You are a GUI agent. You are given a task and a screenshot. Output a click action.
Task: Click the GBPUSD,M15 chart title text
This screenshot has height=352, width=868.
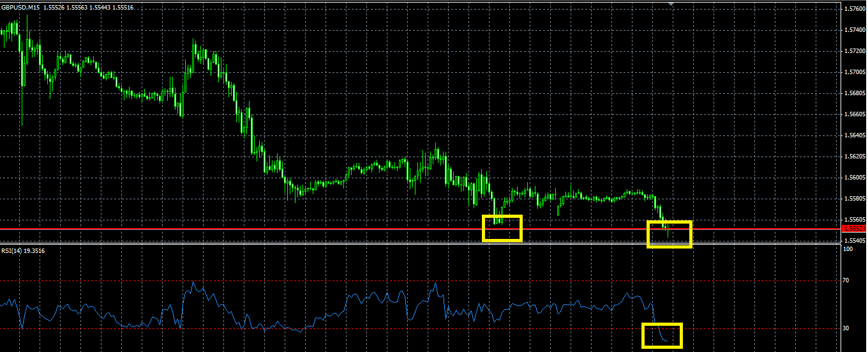21,7
